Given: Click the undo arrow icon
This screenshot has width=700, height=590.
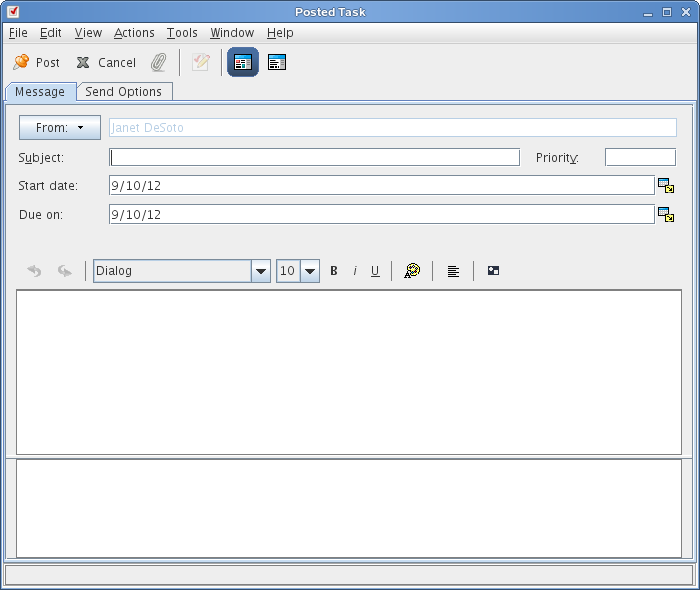Looking at the screenshot, I should tap(34, 271).
